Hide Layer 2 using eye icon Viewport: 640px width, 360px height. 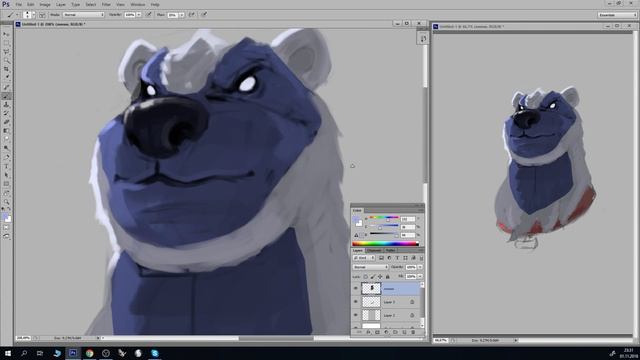pos(356,315)
